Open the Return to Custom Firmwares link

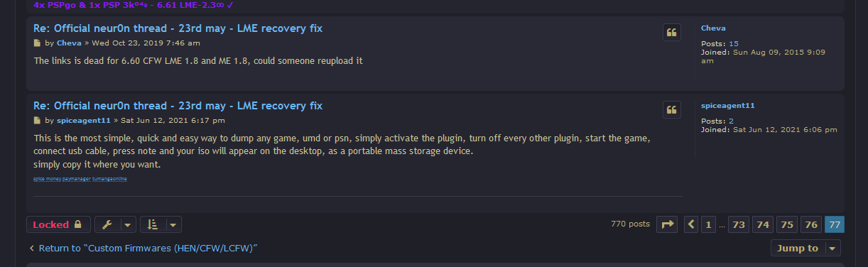point(143,248)
